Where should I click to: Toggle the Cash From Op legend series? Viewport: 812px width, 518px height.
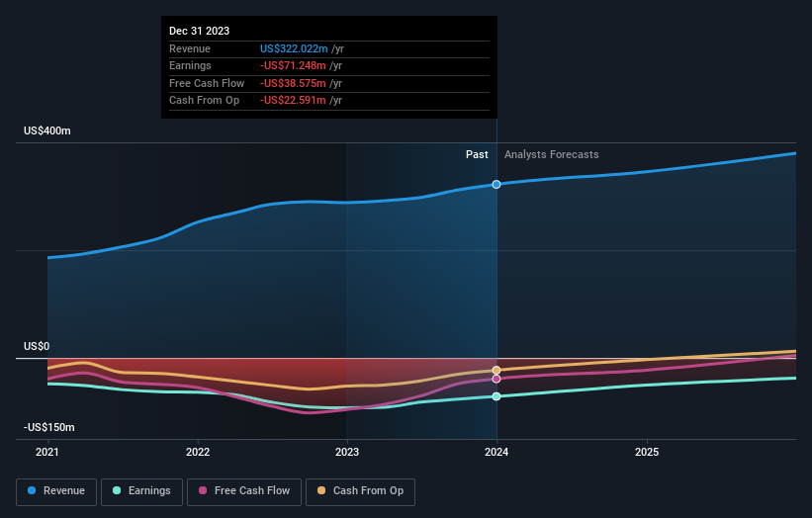[360, 491]
